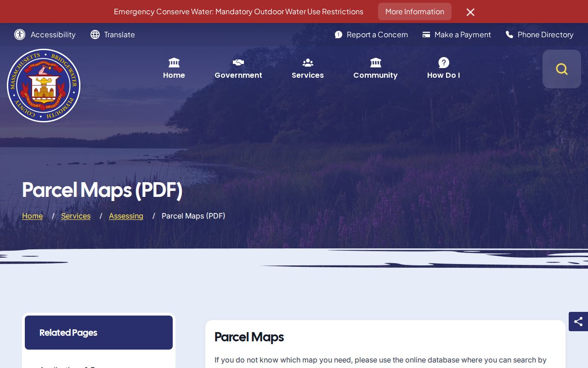588x368 pixels.
Task: Click the Make a Payment card icon
Action: (426, 34)
